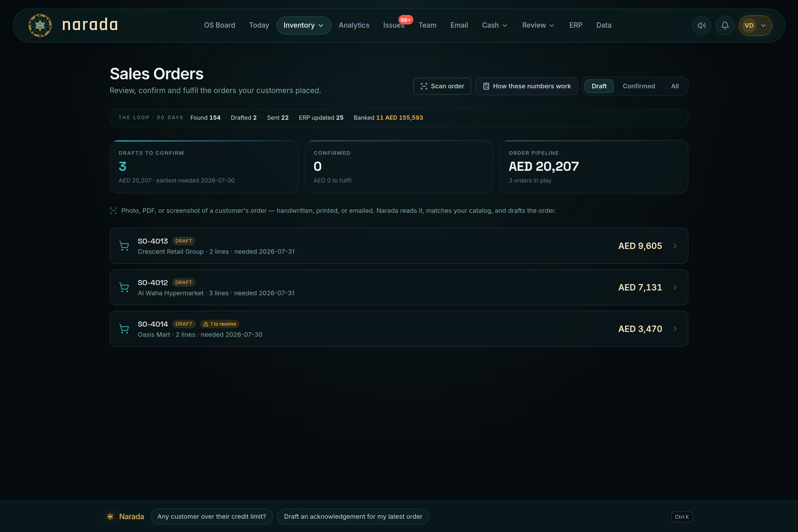Click the 99+ issues badge
798x532 pixels.
(405, 20)
